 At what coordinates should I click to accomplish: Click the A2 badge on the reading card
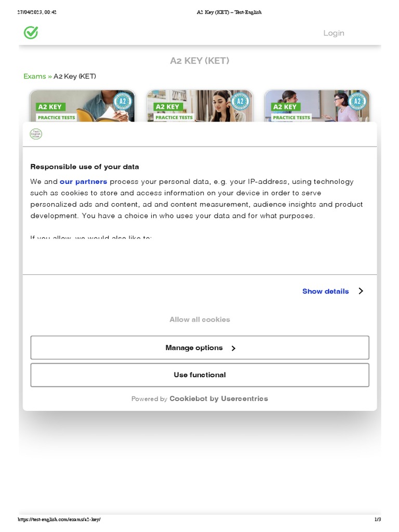[123, 101]
